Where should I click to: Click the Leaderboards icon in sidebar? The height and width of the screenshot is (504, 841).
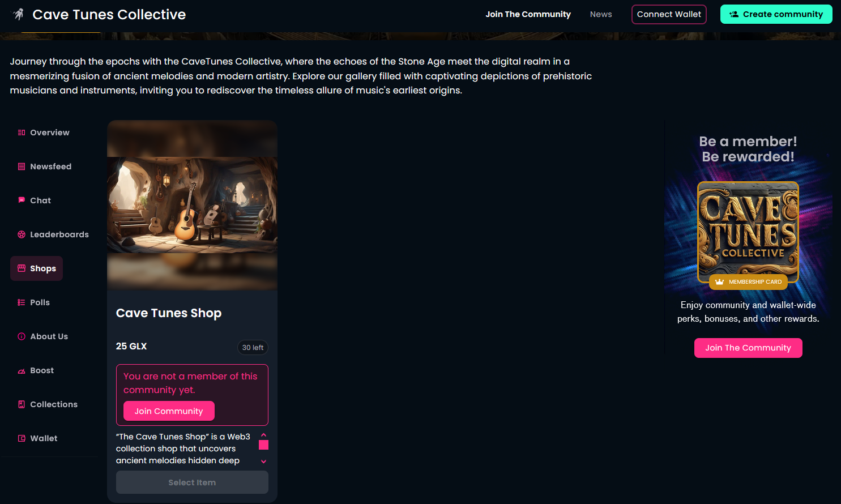tap(22, 234)
